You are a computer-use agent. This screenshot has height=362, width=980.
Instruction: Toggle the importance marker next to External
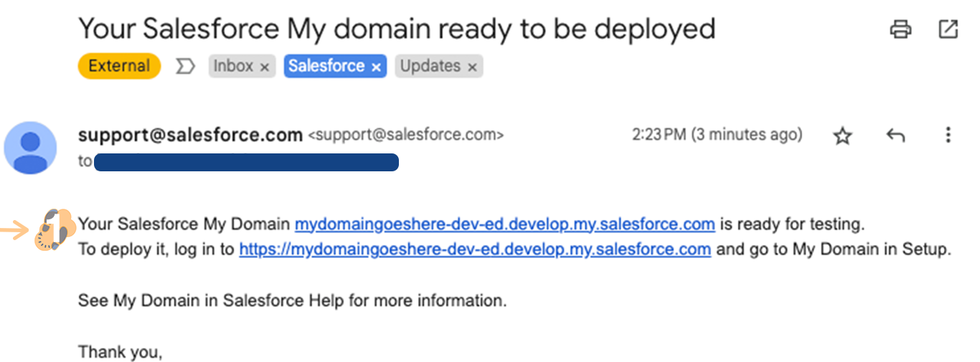pyautogui.click(x=185, y=67)
